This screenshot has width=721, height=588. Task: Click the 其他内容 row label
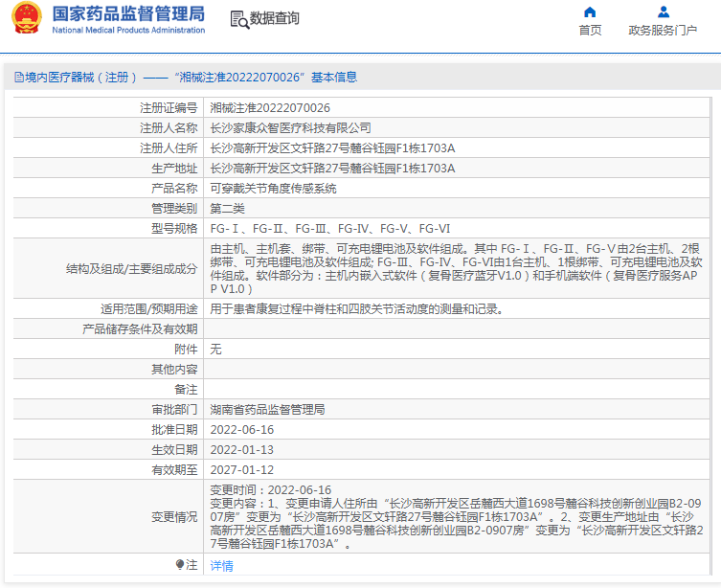click(174, 369)
